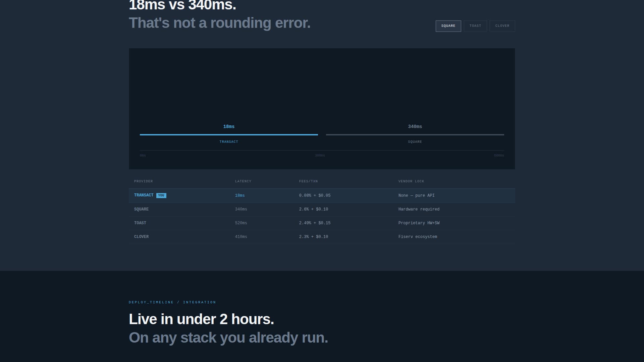Click the 18ms value above chart bar
Screen dimensions: 644x362
click(229, 126)
